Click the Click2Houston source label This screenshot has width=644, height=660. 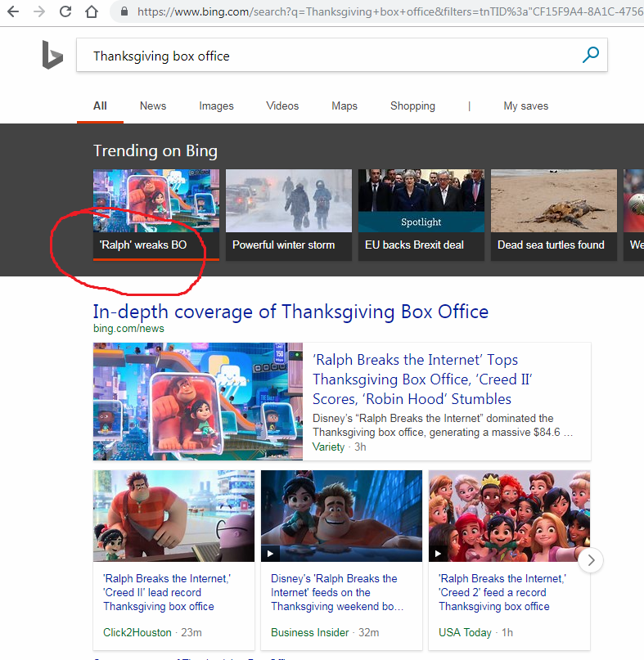(x=137, y=632)
